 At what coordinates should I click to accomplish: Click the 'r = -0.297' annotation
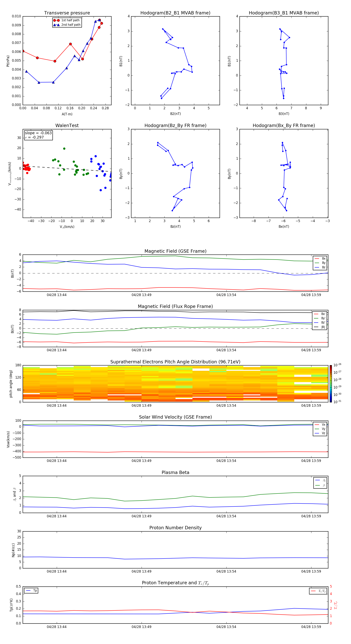[35, 137]
